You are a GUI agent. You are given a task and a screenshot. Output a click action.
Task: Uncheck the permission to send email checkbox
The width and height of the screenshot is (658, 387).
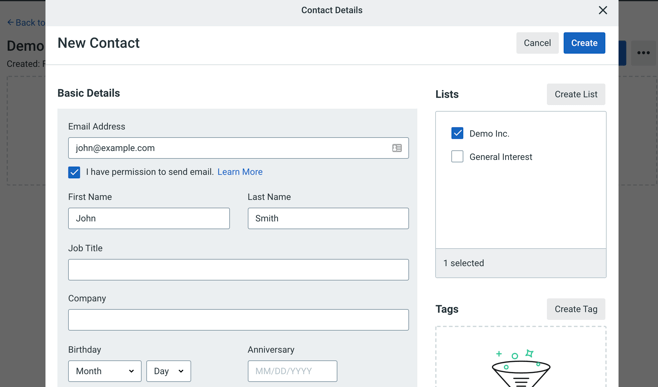click(x=74, y=172)
